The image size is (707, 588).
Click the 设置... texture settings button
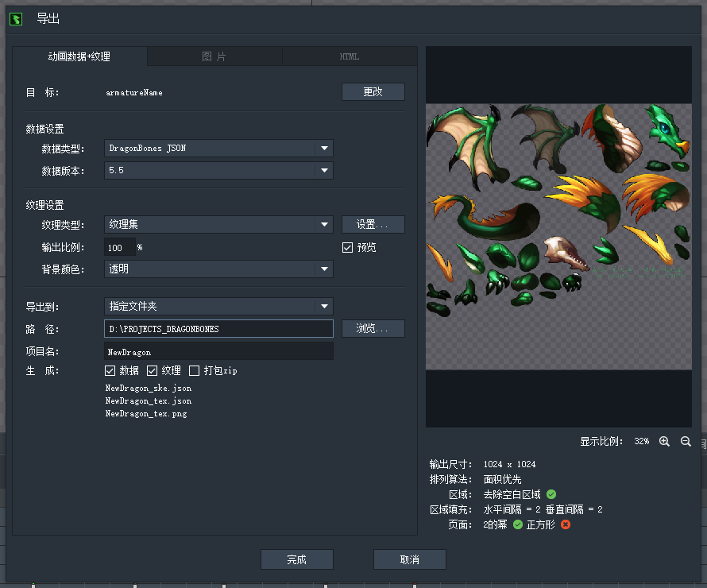tap(373, 225)
